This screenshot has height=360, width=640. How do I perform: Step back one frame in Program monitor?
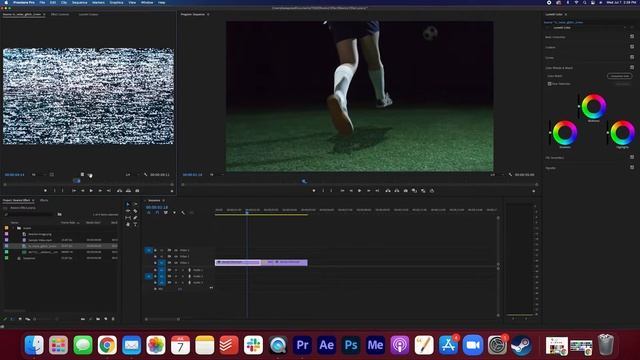pyautogui.click(x=351, y=191)
